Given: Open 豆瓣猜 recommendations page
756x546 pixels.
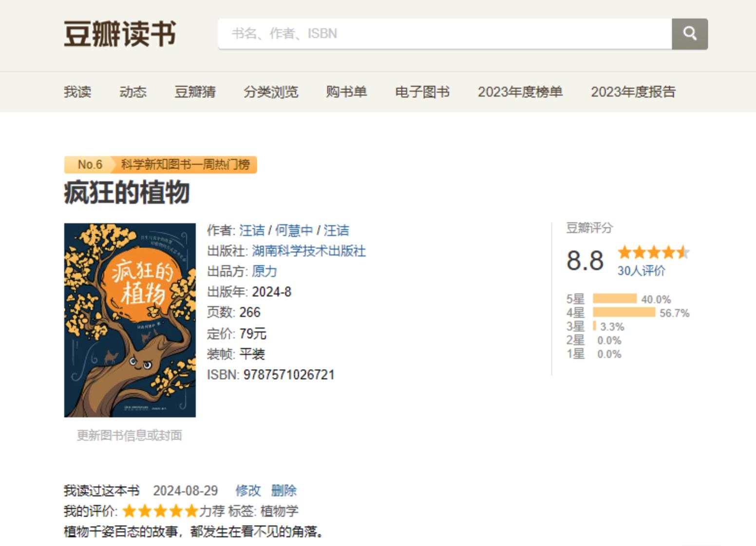Looking at the screenshot, I should pos(195,92).
